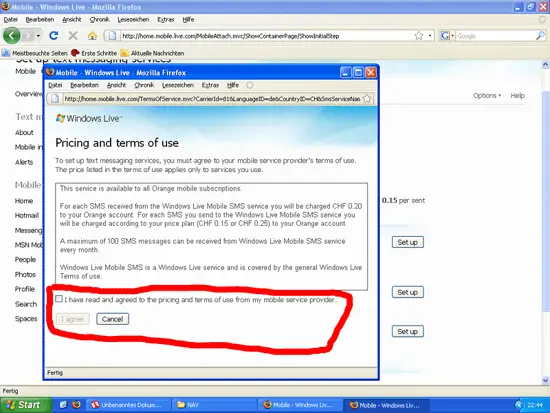Open Aktuelle Nachrichten feed bookmark

[x=152, y=53]
